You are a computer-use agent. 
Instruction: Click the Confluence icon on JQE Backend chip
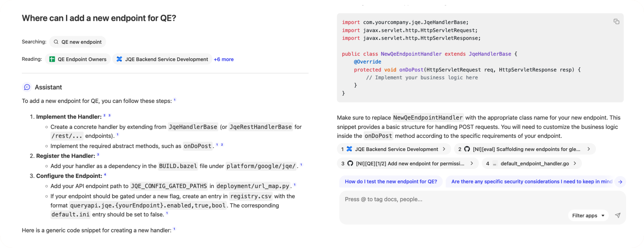[x=119, y=59]
